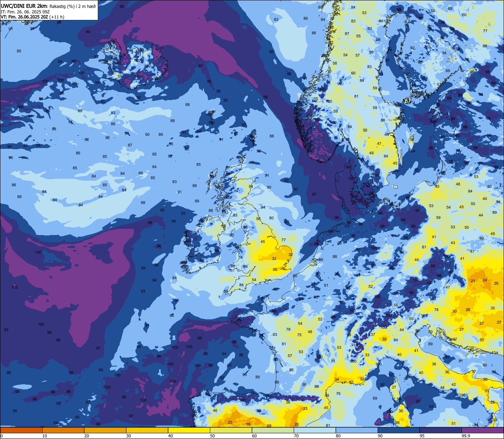This screenshot has width=504, height=439.
Task: Click the legend label "30"
Action: pyautogui.click(x=128, y=436)
